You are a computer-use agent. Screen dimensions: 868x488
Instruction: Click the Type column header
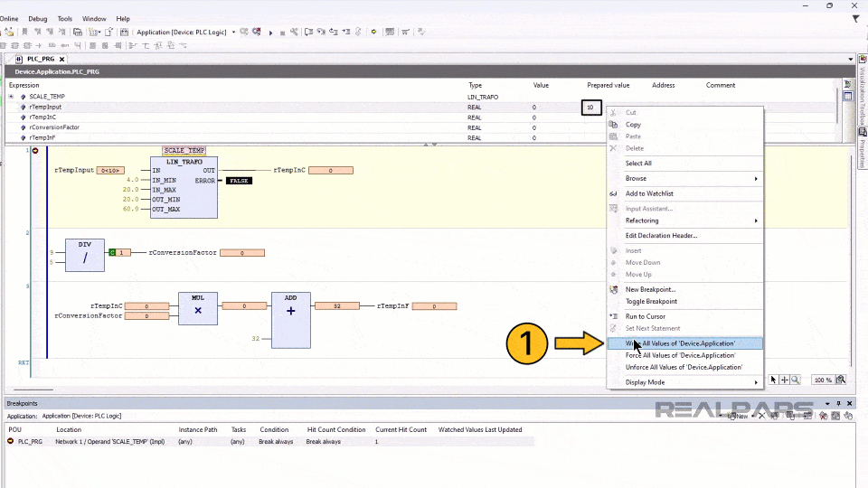coord(475,85)
